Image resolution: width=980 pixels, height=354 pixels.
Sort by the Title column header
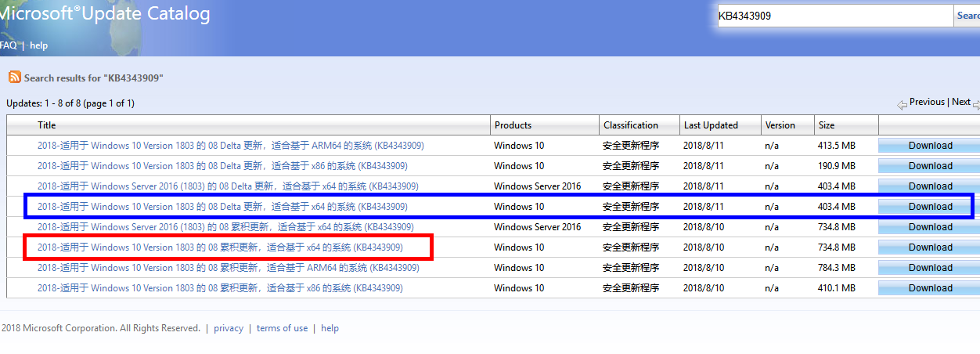coord(47,125)
